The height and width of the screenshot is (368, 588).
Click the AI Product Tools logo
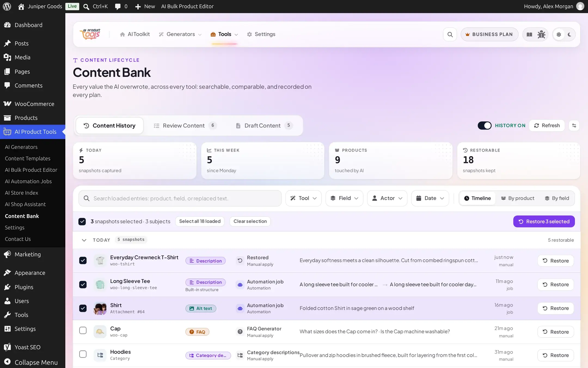point(90,34)
